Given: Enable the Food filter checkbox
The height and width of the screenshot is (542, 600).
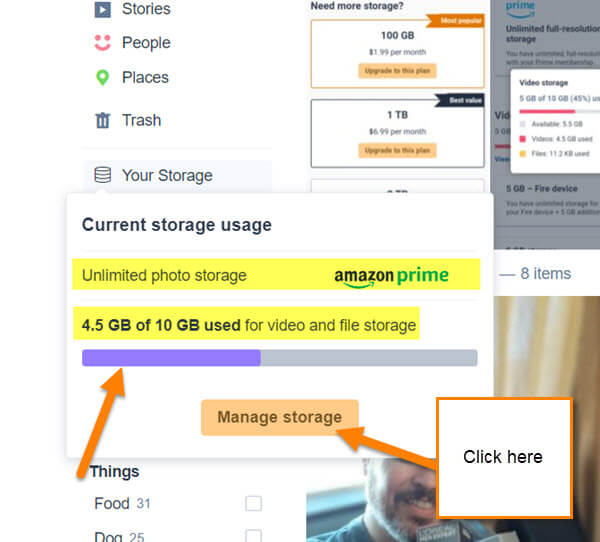Looking at the screenshot, I should pyautogui.click(x=253, y=503).
